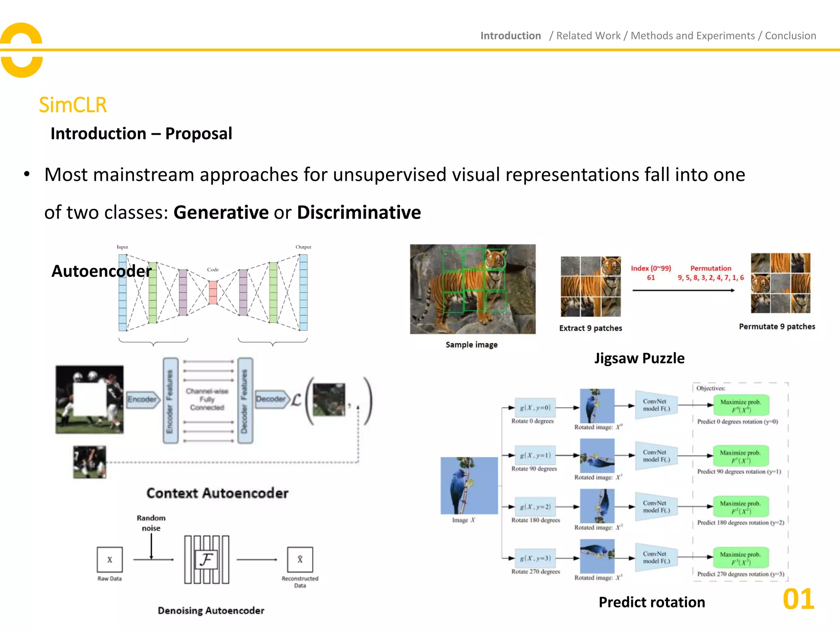Open the Introduction navigation section
Image resolution: width=840 pixels, height=630 pixels.
coord(510,36)
